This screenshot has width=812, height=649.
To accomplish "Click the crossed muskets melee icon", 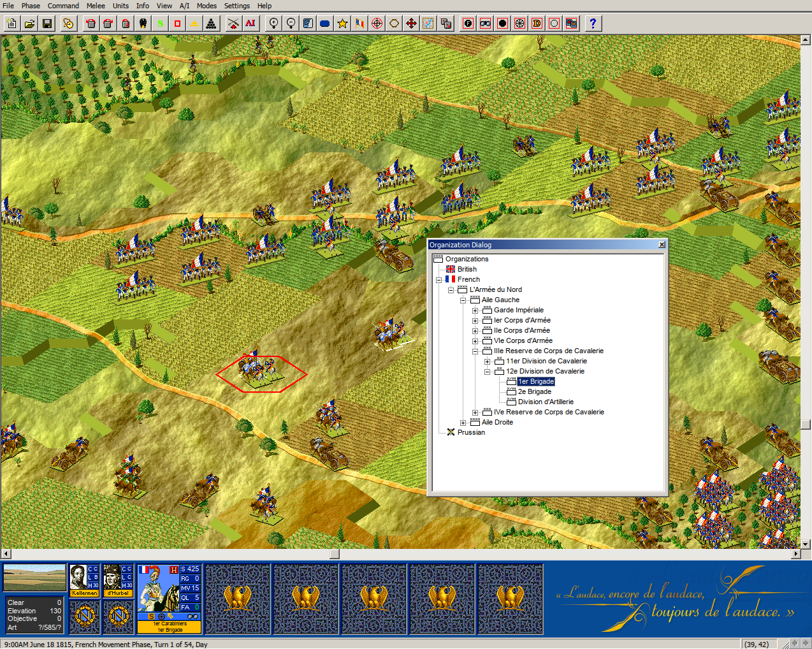I will pyautogui.click(x=233, y=24).
